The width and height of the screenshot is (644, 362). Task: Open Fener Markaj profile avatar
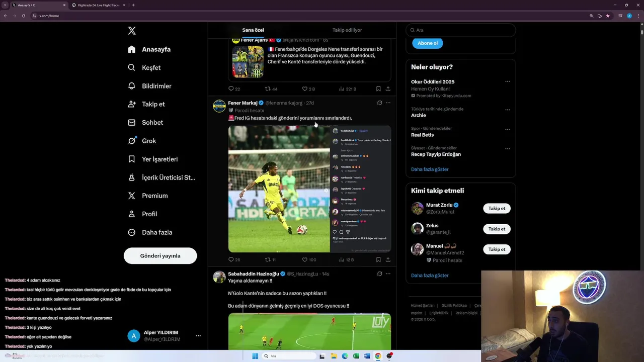(x=219, y=106)
